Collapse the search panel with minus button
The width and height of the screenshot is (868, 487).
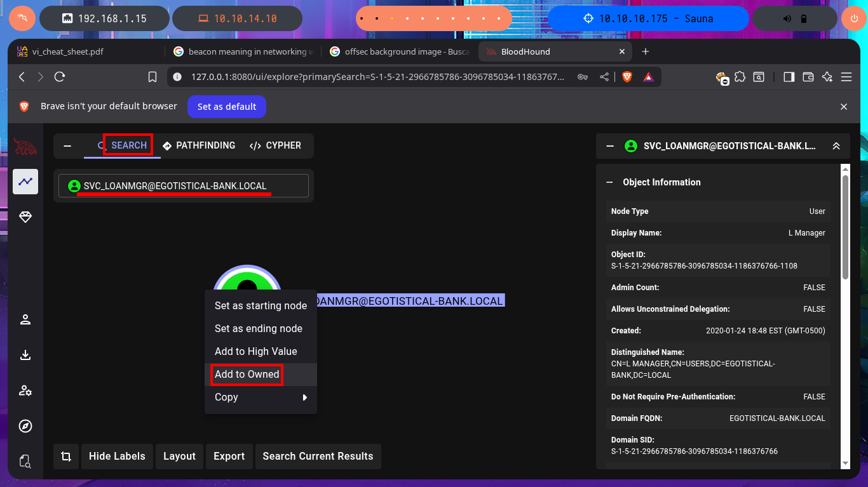(x=67, y=146)
